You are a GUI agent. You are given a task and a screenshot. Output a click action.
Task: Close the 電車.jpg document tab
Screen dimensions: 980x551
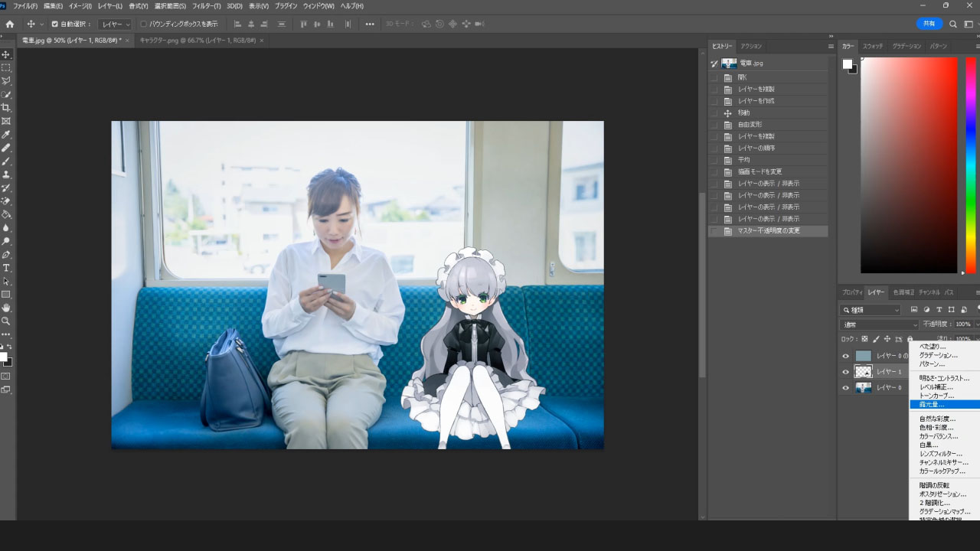pyautogui.click(x=128, y=40)
